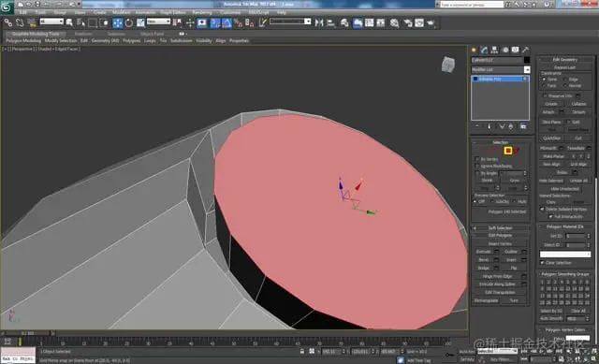Image resolution: width=599 pixels, height=364 pixels.
Task: Select the Normal constraint radio button
Action: pyautogui.click(x=565, y=85)
